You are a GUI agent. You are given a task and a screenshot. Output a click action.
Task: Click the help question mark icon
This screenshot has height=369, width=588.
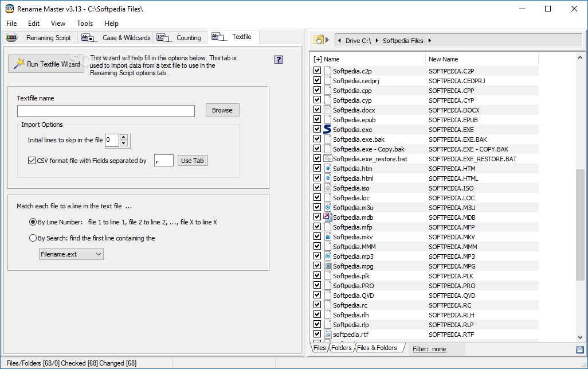pyautogui.click(x=279, y=59)
